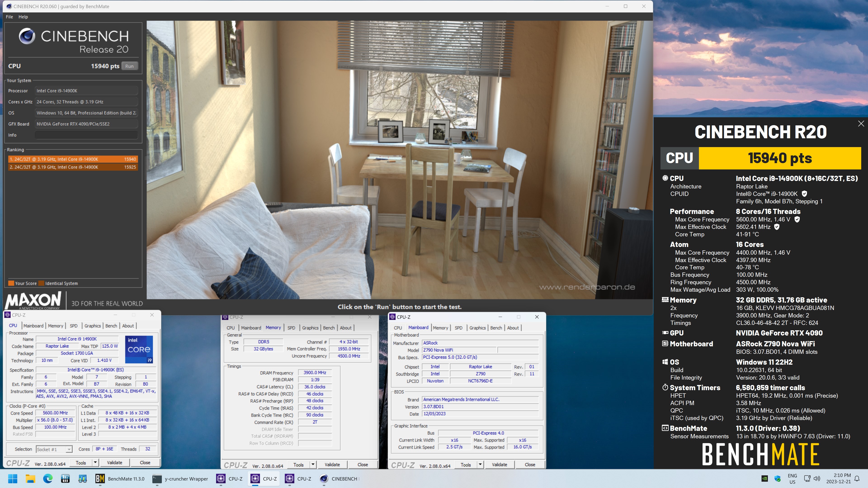Viewport: 868px width, 488px height.
Task: Minimize the Mainboard CPU-Z window
Action: pos(500,317)
